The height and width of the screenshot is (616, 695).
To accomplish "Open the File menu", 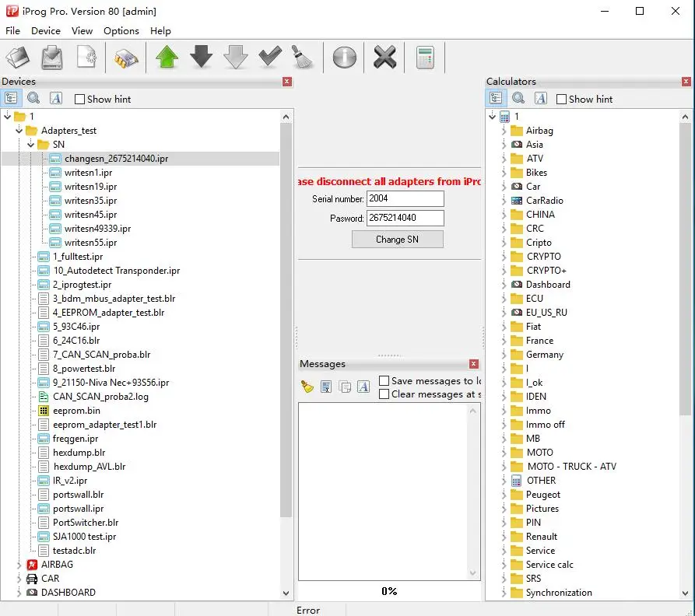I will pyautogui.click(x=13, y=31).
